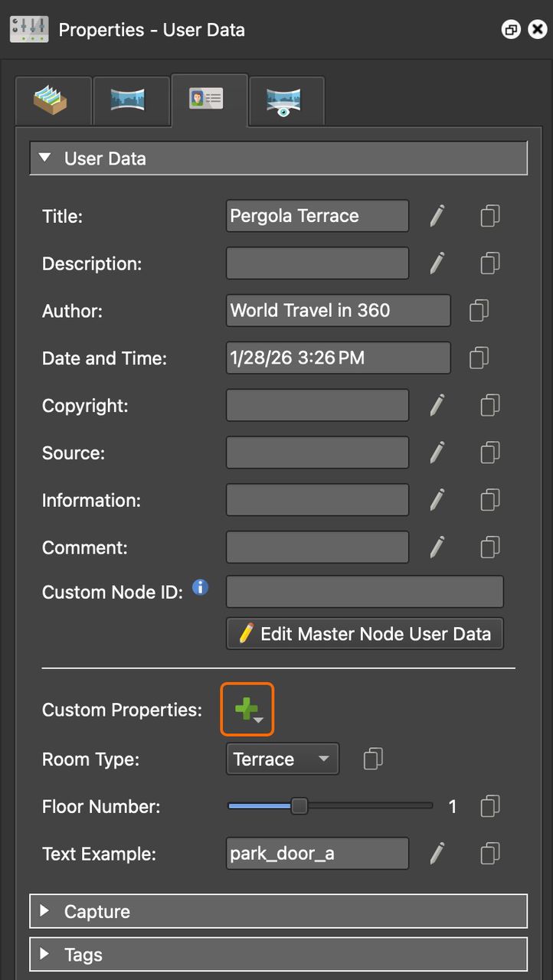Copy Title value to other nodes
The width and height of the screenshot is (553, 980).
pos(490,216)
